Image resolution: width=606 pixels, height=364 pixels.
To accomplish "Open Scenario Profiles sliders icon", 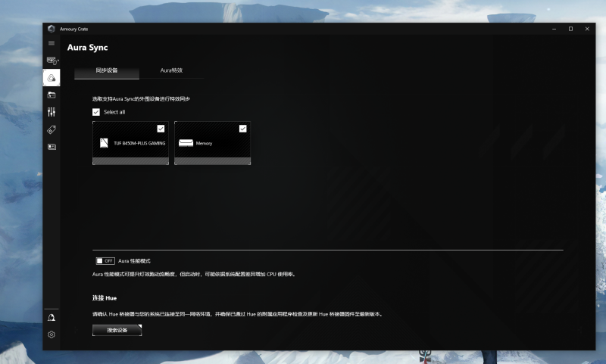I will [52, 112].
